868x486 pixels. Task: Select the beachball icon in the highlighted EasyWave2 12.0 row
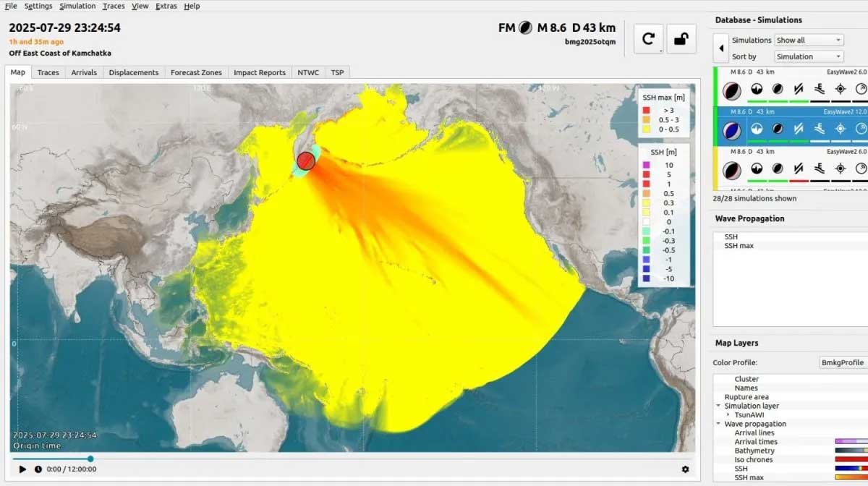[x=732, y=129]
